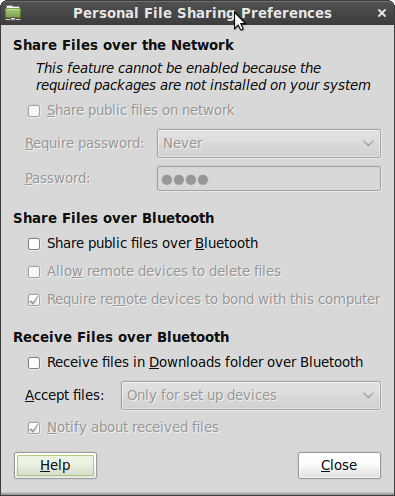Click the file sharing icon in title bar

coord(13,13)
